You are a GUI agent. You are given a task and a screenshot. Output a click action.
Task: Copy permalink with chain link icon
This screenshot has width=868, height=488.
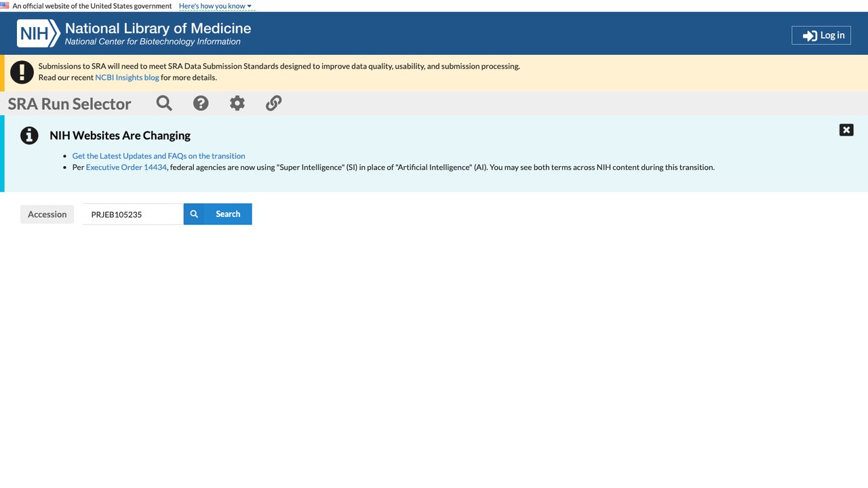(x=274, y=103)
